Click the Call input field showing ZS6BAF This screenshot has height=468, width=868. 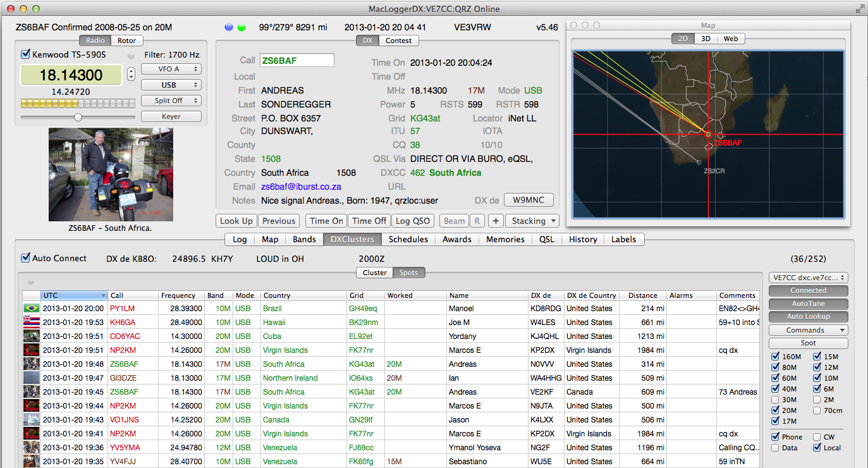296,60
